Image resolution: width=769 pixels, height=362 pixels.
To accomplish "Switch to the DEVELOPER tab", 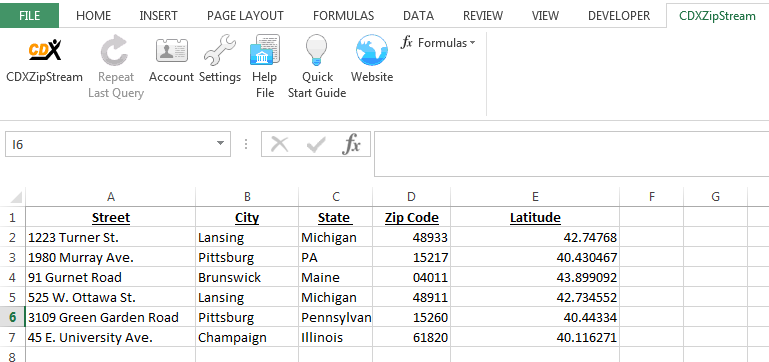I will tap(619, 16).
